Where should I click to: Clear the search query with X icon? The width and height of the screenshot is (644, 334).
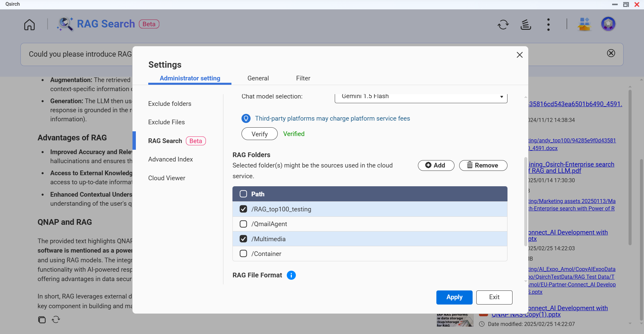[611, 53]
